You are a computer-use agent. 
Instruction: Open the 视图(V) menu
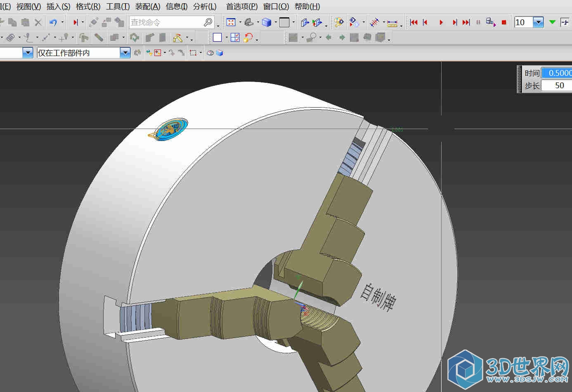click(28, 7)
